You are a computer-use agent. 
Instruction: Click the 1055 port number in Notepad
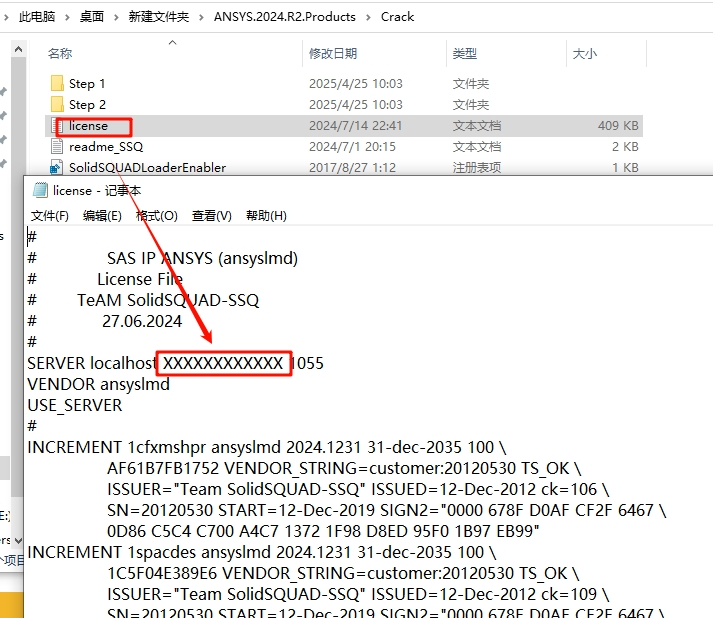coord(307,363)
